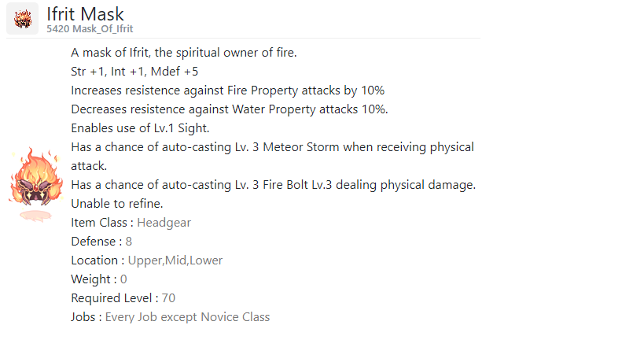The image size is (644, 362).
Task: Click the small Ifrit Mask header icon
Action: click(x=23, y=19)
